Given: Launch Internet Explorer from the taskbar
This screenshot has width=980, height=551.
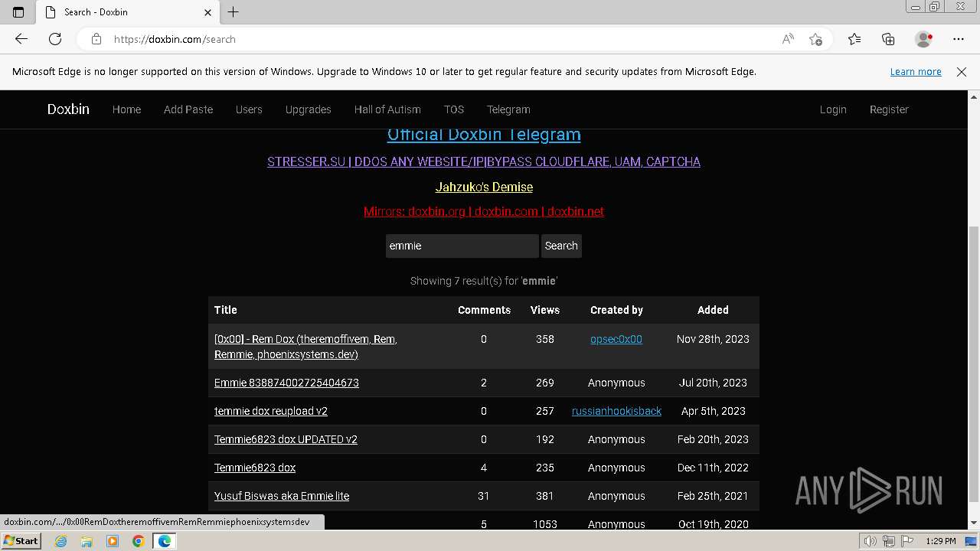Looking at the screenshot, I should pyautogui.click(x=60, y=541).
